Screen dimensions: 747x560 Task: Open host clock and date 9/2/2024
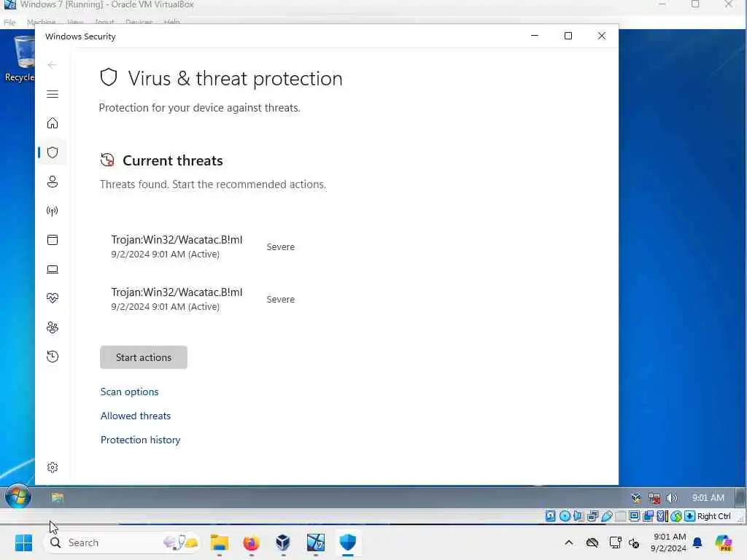(x=668, y=542)
